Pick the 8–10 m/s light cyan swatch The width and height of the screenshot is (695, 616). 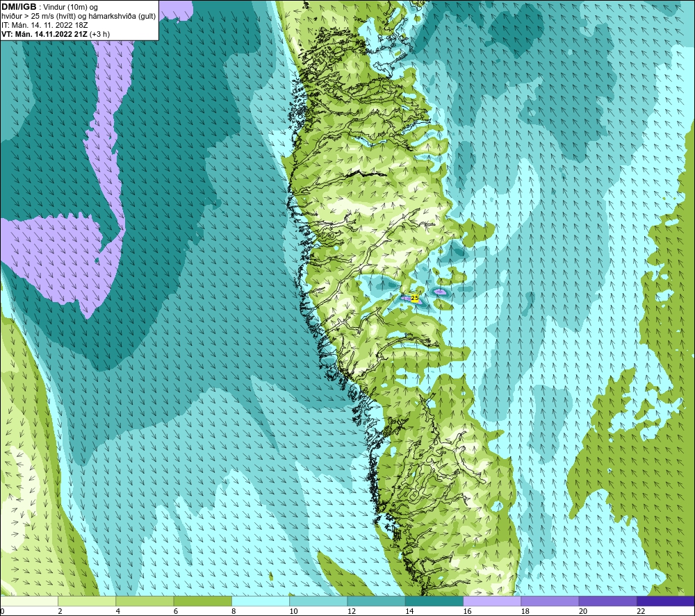tap(261, 601)
